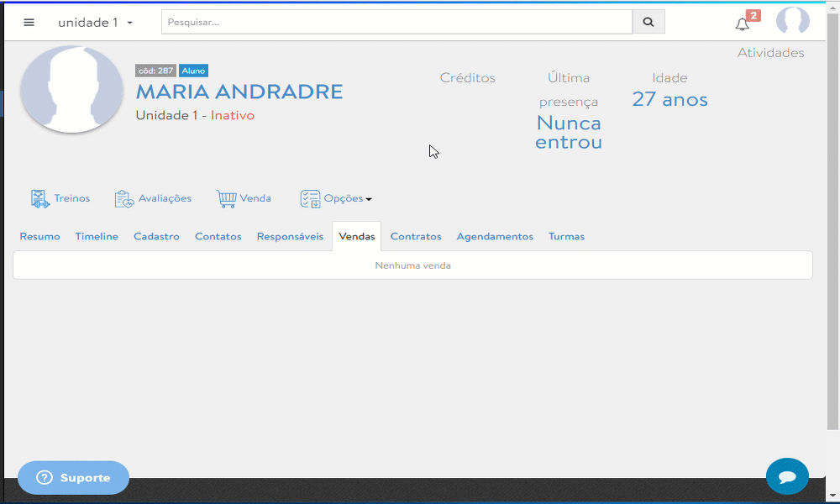Open Treinos workout icon
Image resolution: width=840 pixels, height=504 pixels.
pyautogui.click(x=40, y=199)
